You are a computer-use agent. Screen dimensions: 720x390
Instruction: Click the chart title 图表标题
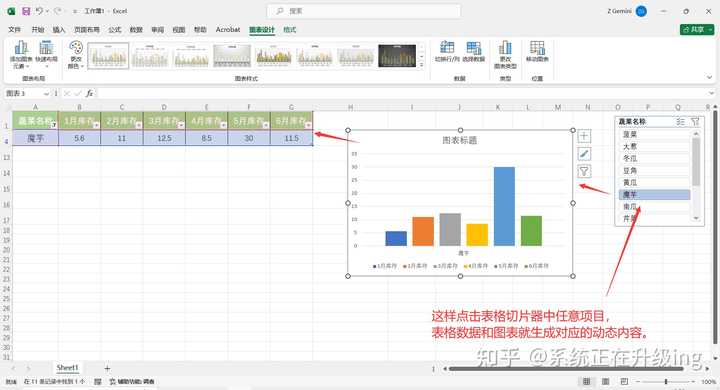(x=460, y=141)
